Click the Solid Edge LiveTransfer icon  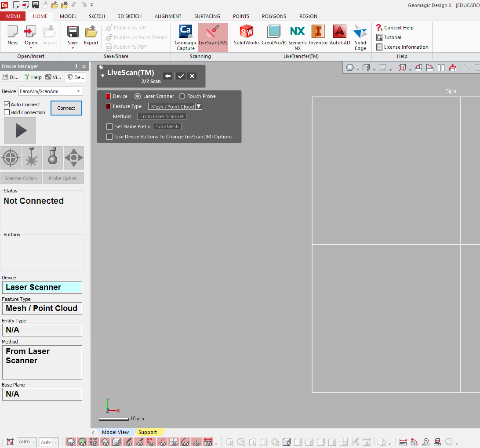[360, 37]
